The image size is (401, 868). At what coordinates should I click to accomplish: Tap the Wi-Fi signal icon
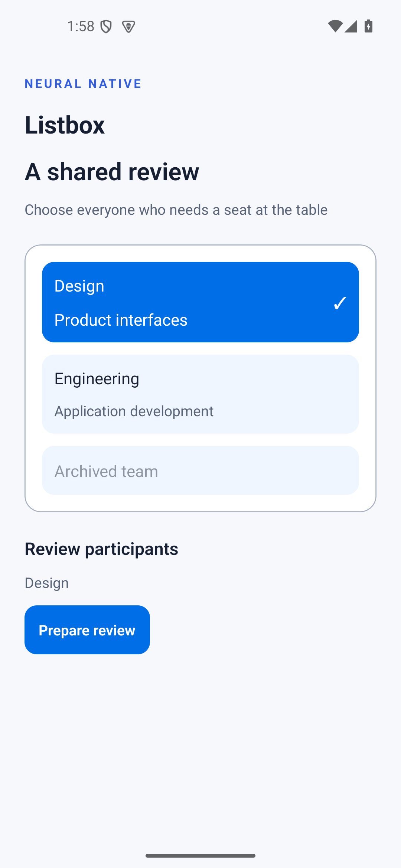(x=335, y=26)
